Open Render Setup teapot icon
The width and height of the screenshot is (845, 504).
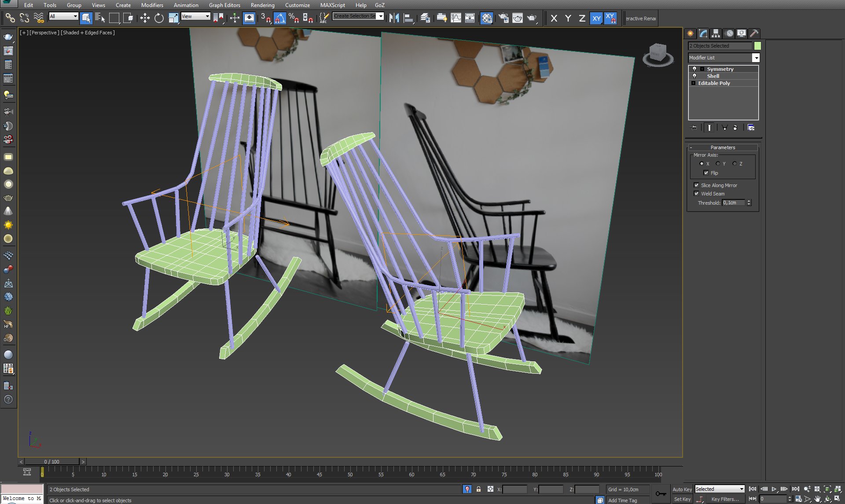point(503,18)
